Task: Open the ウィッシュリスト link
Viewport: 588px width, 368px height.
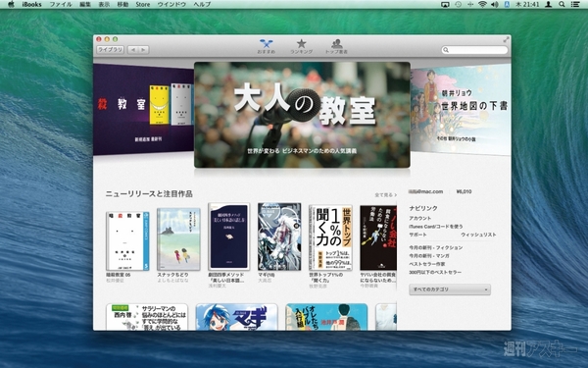Action: click(478, 235)
